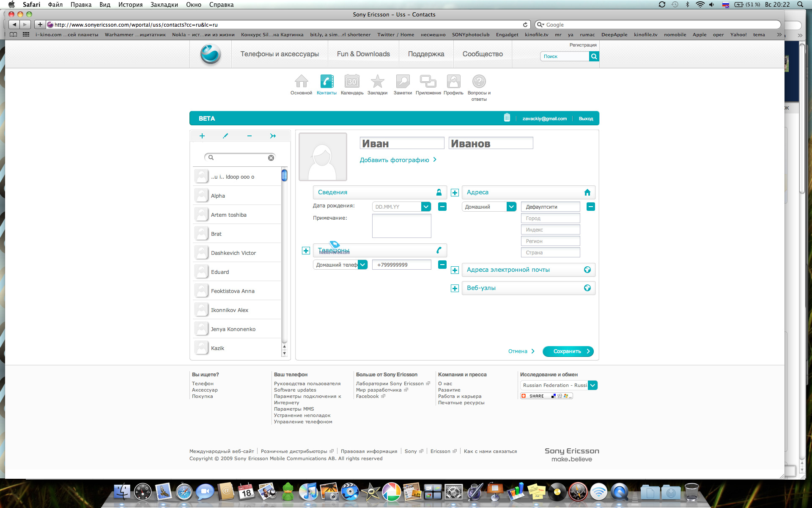Screen dimensions: 812x508
Task: Add a new contact with plus icon
Action: tap(202, 136)
